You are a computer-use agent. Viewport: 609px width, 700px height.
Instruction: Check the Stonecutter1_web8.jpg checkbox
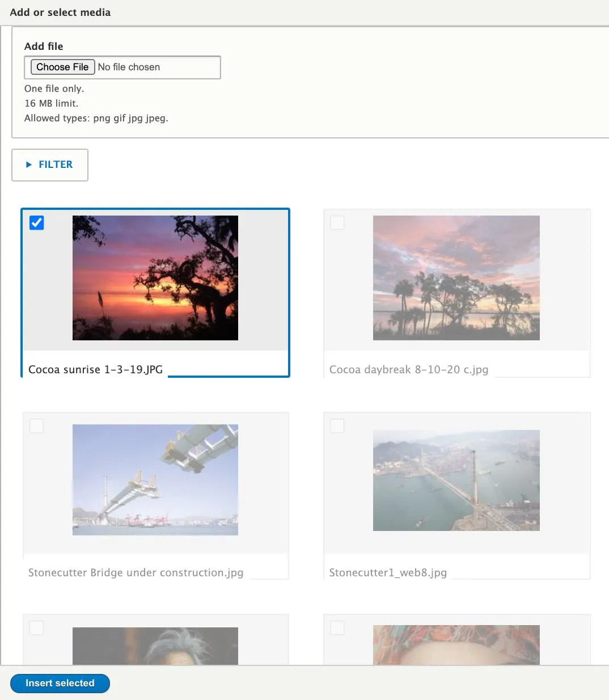click(337, 426)
